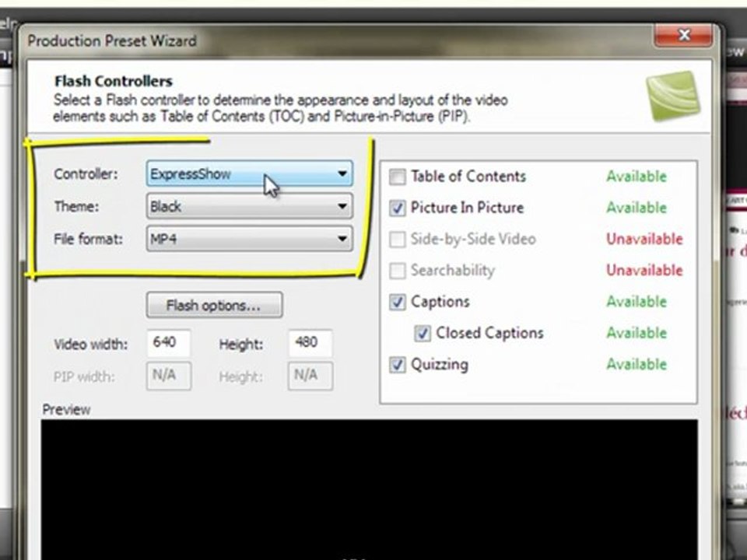
Task: Toggle the Searchability checkbox
Action: click(398, 271)
